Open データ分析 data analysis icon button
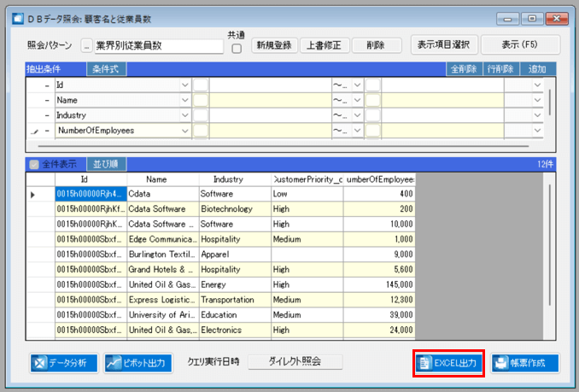The image size is (579, 392). tap(64, 363)
